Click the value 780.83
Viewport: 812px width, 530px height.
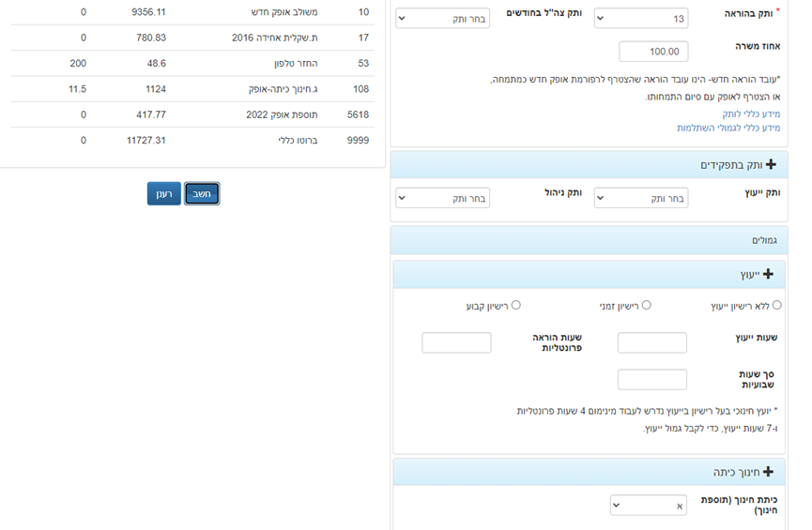coord(151,38)
